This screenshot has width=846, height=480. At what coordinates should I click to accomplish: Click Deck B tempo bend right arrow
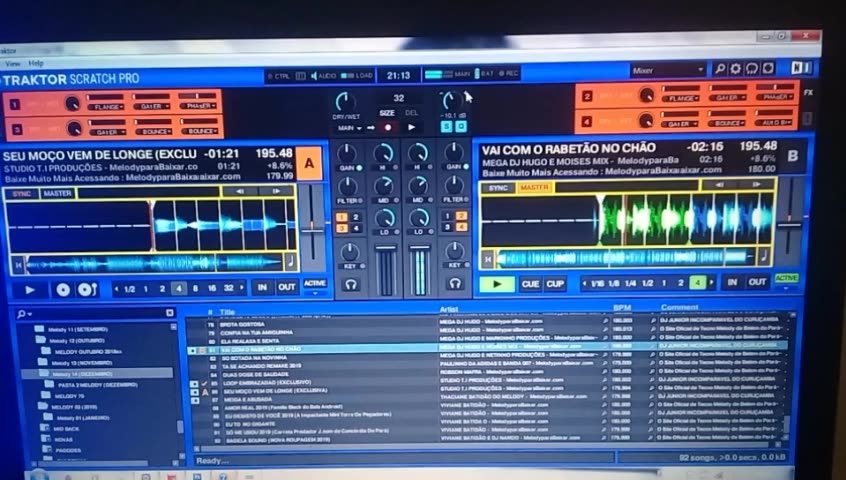pyautogui.click(x=756, y=184)
